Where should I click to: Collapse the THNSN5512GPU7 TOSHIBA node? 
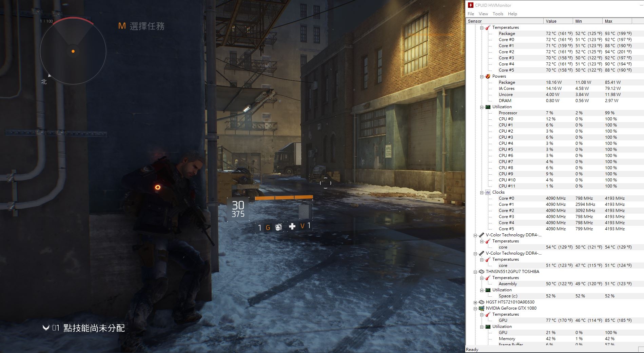[475, 272]
